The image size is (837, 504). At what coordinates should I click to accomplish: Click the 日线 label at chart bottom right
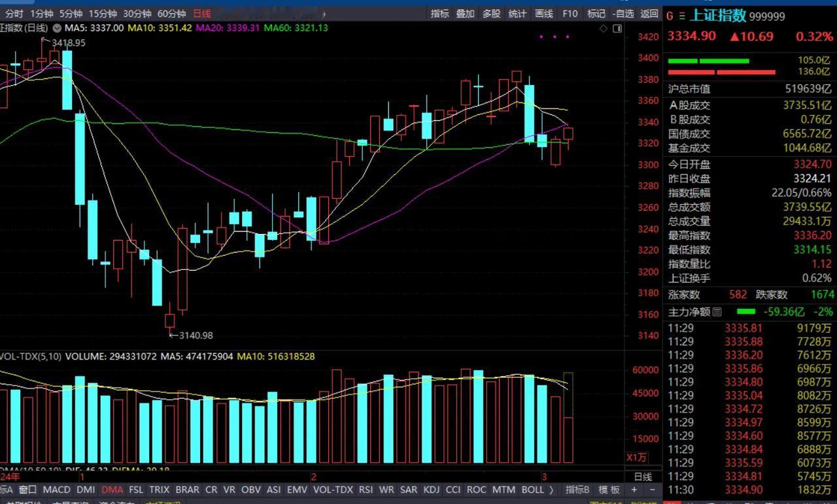pyautogui.click(x=643, y=477)
